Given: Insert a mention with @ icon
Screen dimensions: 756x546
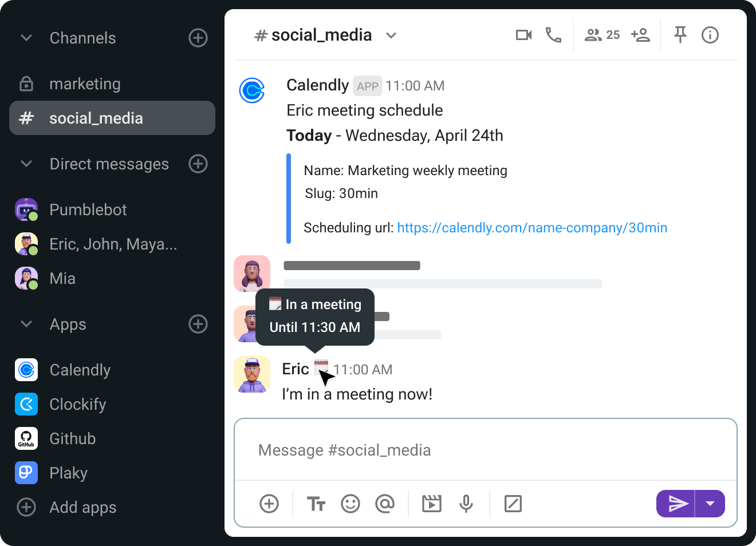Looking at the screenshot, I should pos(385,504).
